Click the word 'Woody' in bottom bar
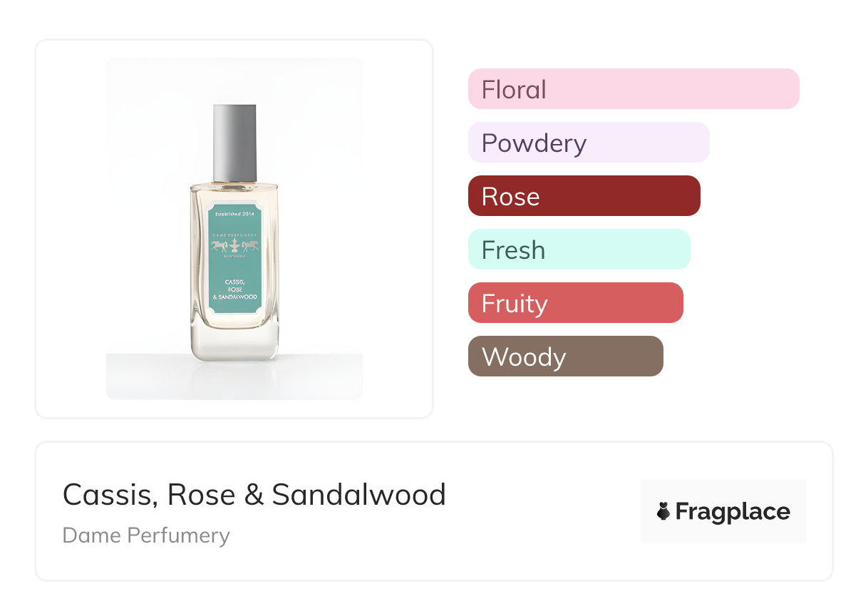This screenshot has height=616, width=868. pos(524,357)
